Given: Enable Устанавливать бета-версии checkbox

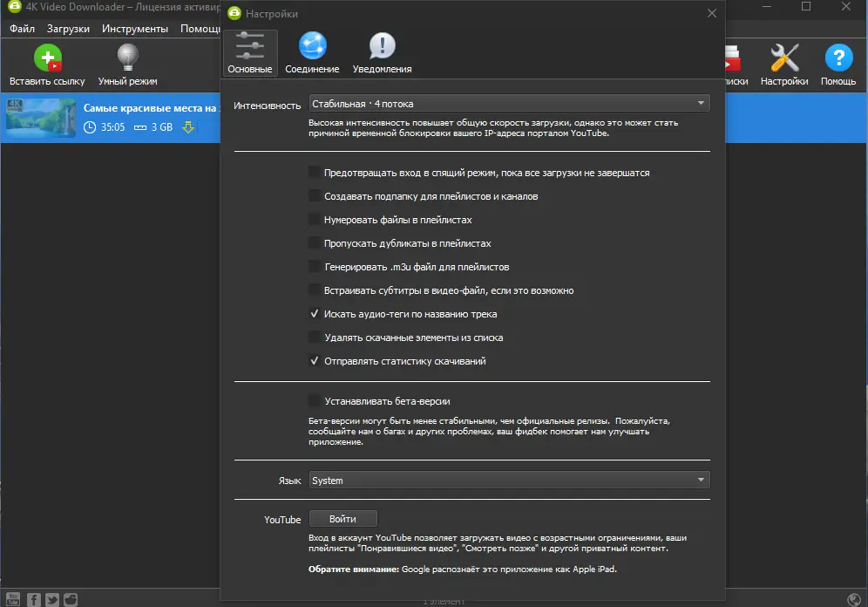Looking at the screenshot, I should click(x=315, y=401).
